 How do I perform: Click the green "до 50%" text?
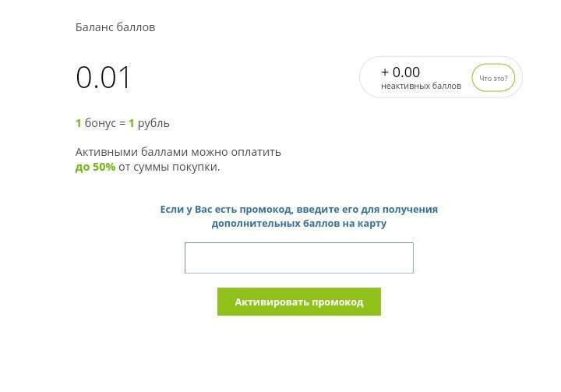(95, 167)
